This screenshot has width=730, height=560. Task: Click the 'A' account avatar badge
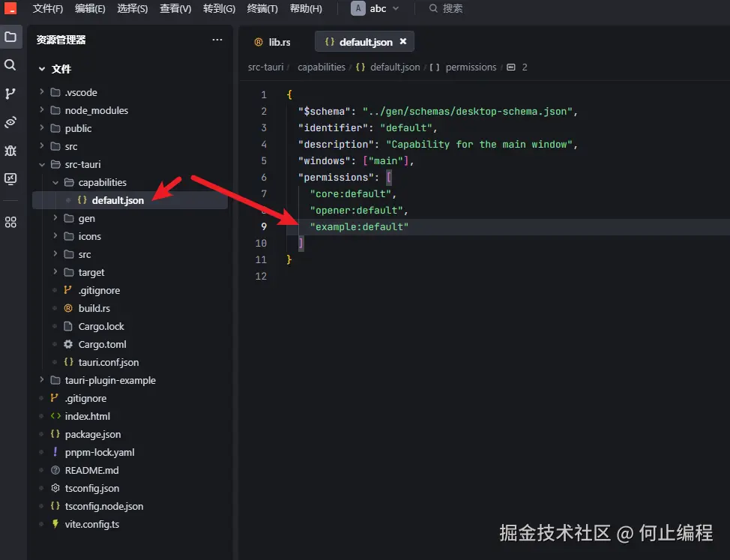coord(358,8)
